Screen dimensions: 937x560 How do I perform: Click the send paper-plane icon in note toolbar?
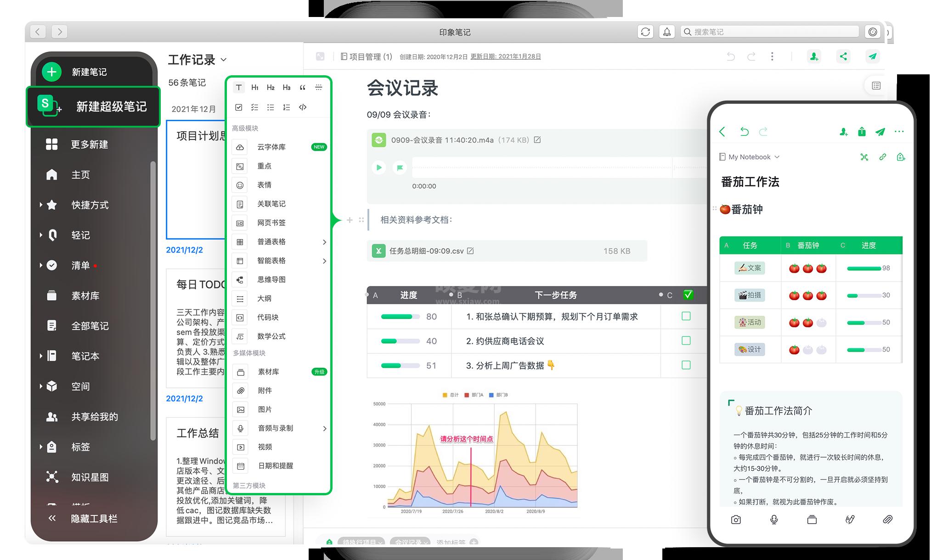click(873, 56)
